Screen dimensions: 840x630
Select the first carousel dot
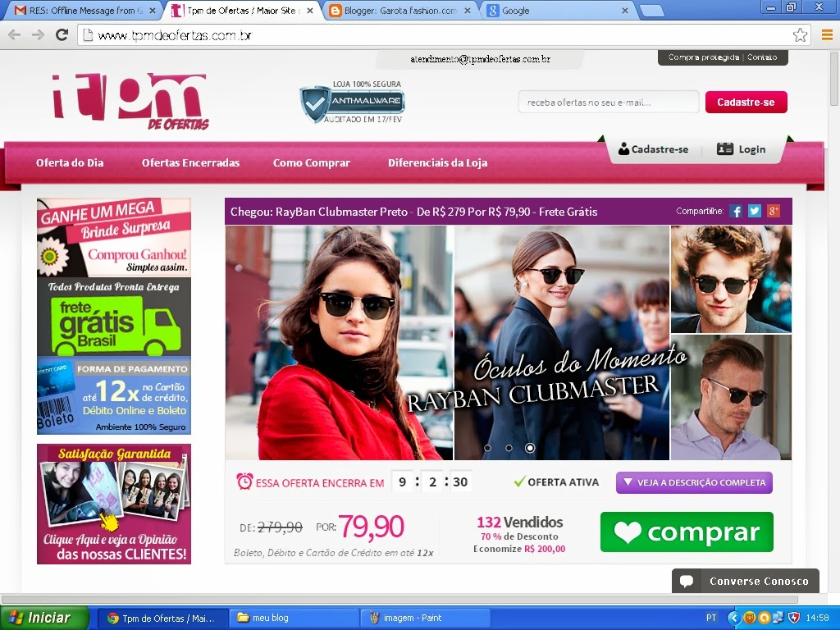point(487,448)
